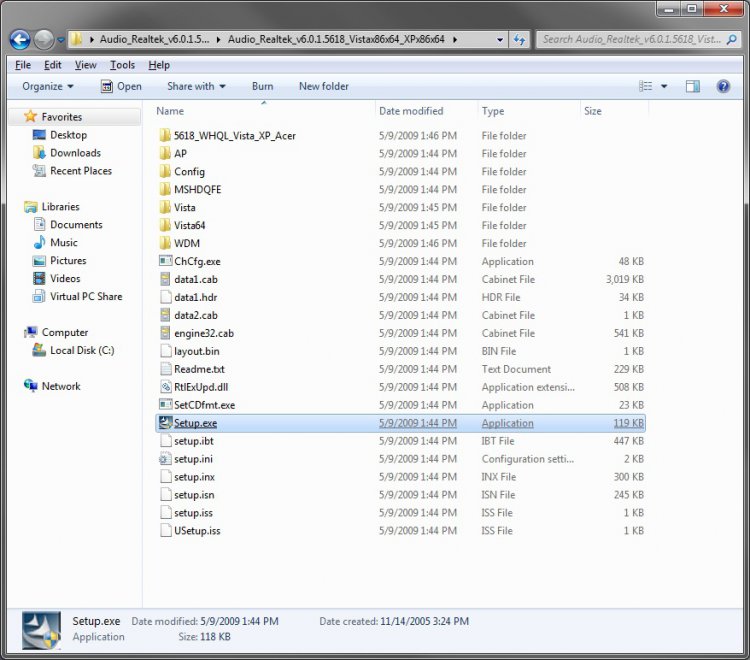Open Virtual PC Share library
This screenshot has height=660, width=750.
click(x=86, y=297)
